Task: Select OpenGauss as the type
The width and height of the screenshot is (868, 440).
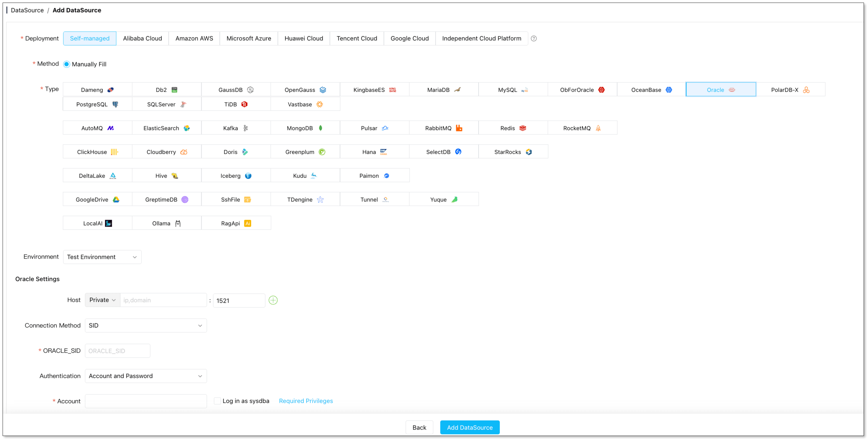Action: 305,90
